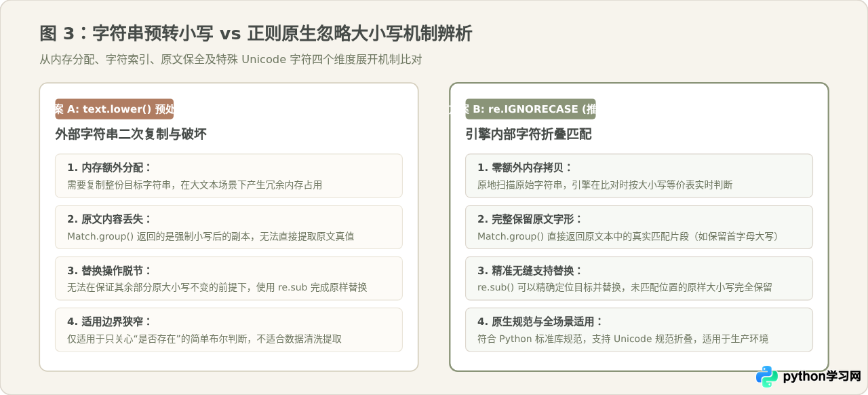This screenshot has height=395, width=868.
Task: Click card title '1. 内存额外分配：'
Action: click(109, 168)
